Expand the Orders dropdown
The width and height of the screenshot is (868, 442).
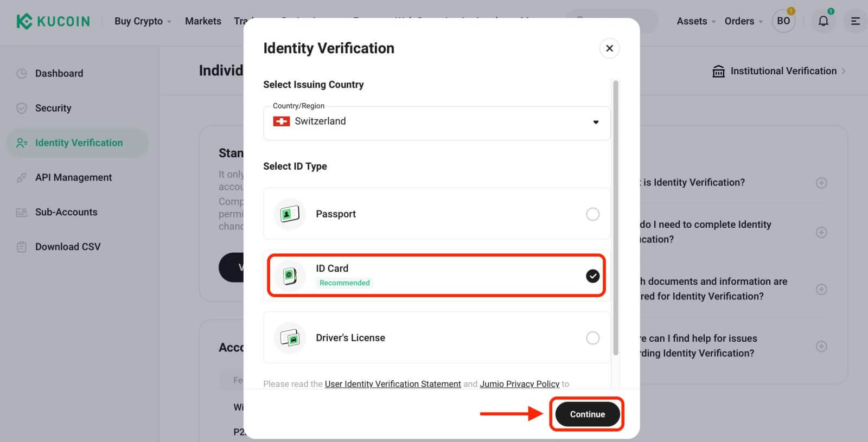(x=739, y=21)
